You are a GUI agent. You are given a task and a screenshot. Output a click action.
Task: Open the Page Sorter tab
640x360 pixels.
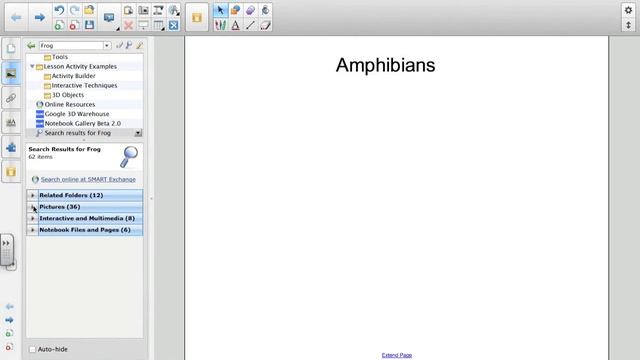tap(11, 49)
